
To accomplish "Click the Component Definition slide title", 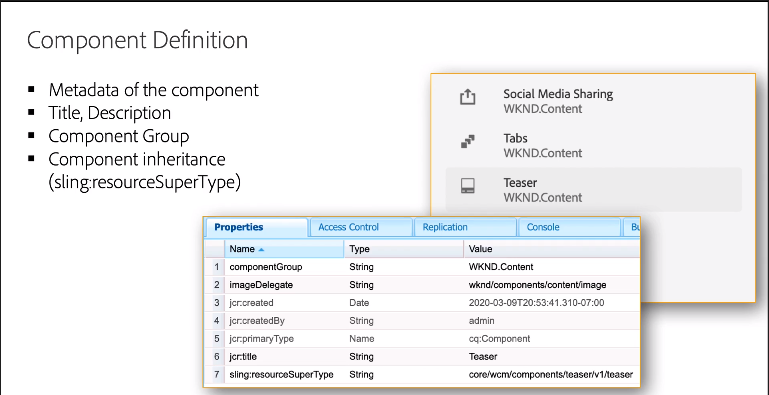I will (x=137, y=41).
